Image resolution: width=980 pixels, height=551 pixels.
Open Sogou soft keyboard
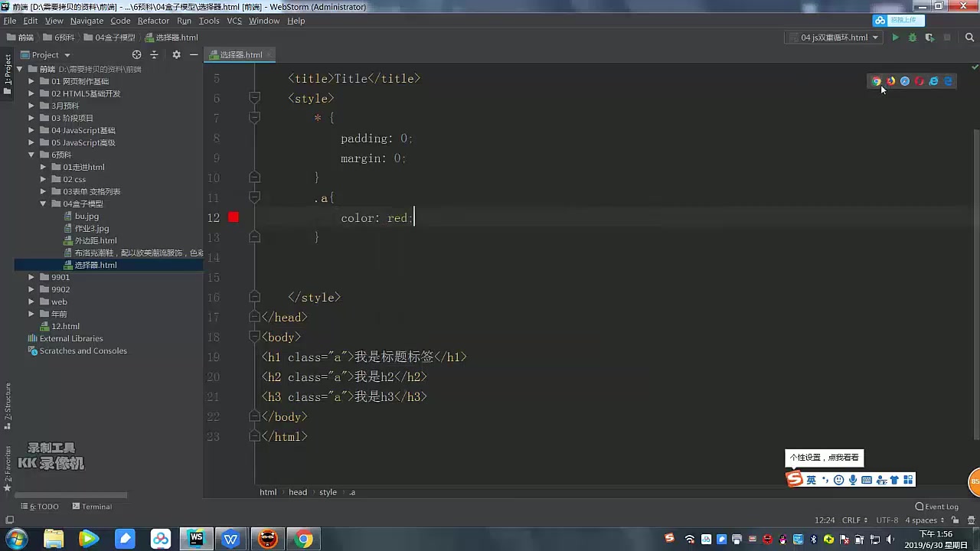(867, 480)
